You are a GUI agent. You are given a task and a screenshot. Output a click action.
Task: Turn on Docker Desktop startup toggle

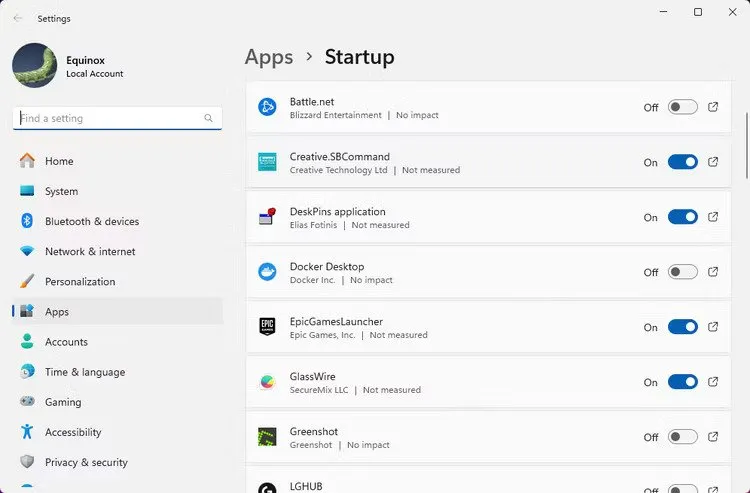coord(682,272)
